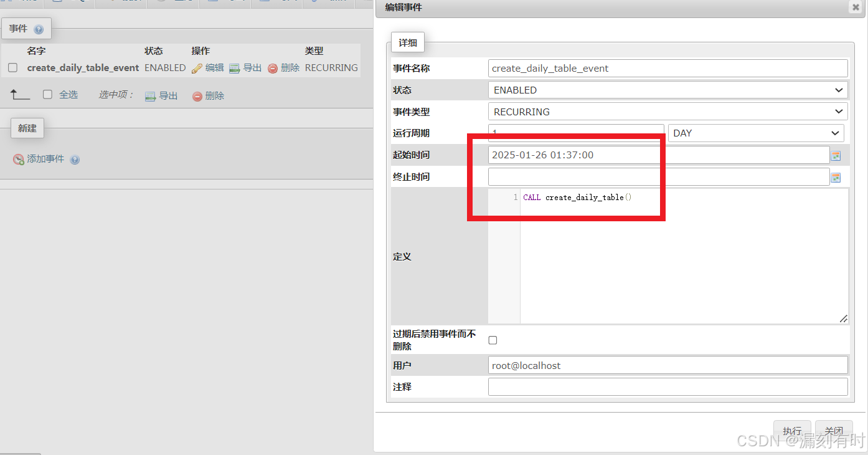
Task: Click the ENABLED status cell in the events table
Action: pyautogui.click(x=165, y=68)
